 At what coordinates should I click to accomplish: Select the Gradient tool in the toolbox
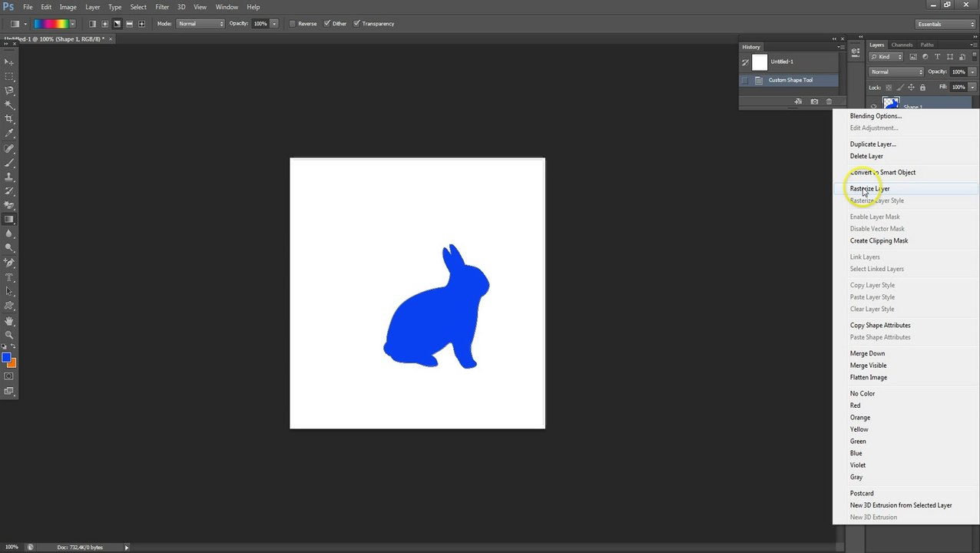[x=9, y=220]
